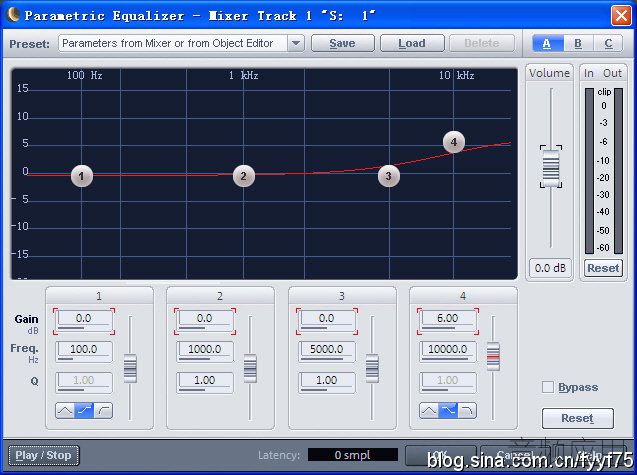The height and width of the screenshot is (475, 637).
Task: Click the band 4 Freq field showing 10000.0
Action: 448,351
